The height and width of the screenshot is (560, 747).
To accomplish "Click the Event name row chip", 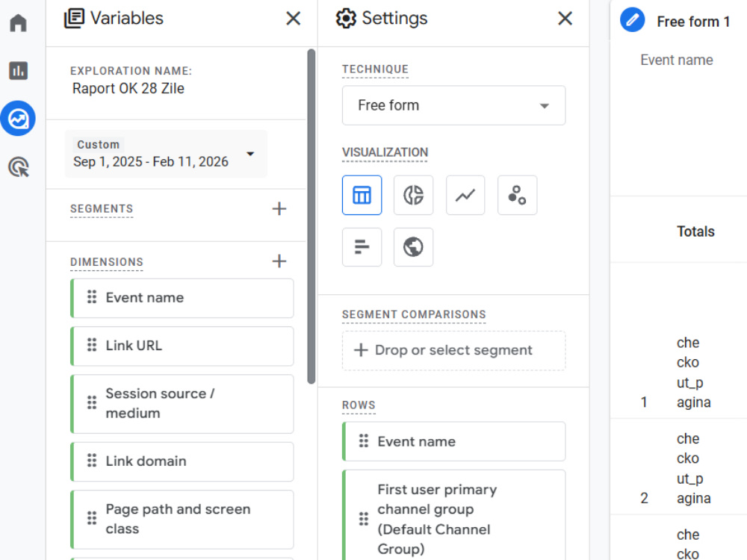I will (x=453, y=441).
